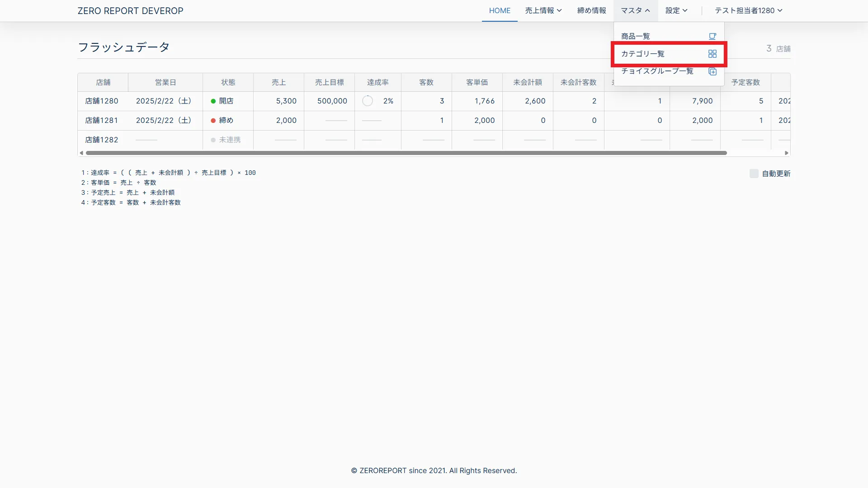Image resolution: width=868 pixels, height=488 pixels.
Task: Click the scrollbar left arrow
Action: click(x=81, y=153)
